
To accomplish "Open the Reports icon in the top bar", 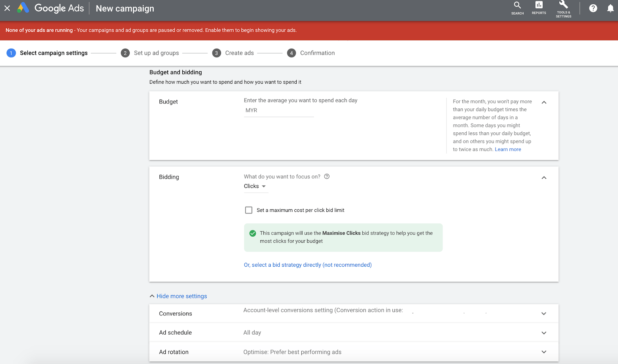I will [538, 8].
